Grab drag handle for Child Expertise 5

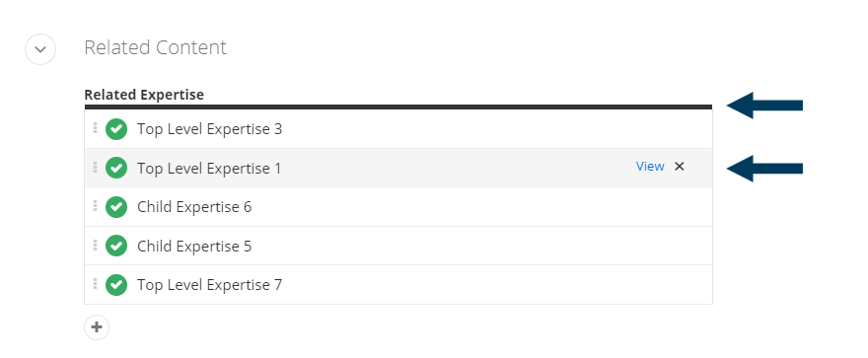pyautogui.click(x=96, y=246)
